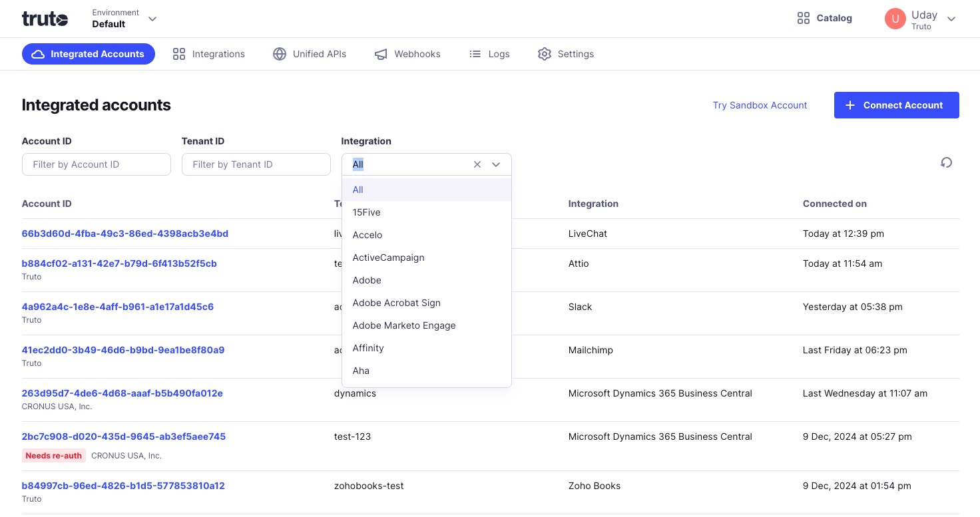The width and height of the screenshot is (980, 517).
Task: Choose Accelo from the Integration list
Action: click(x=427, y=235)
